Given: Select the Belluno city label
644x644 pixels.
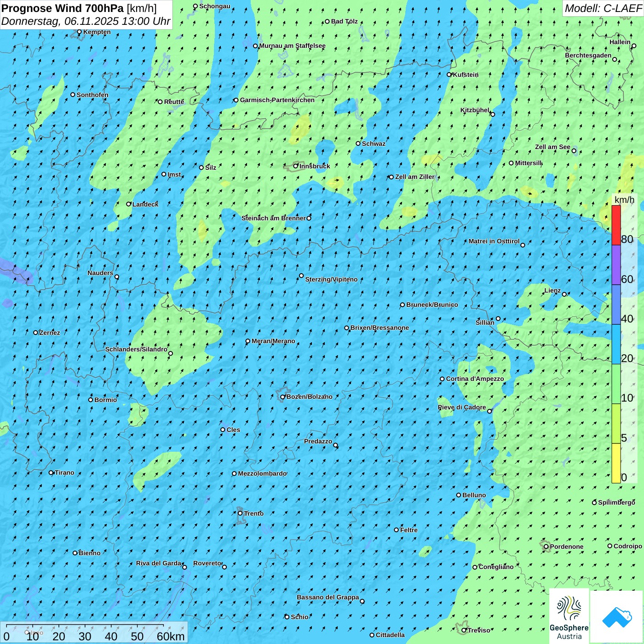Looking at the screenshot, I should click(474, 495).
